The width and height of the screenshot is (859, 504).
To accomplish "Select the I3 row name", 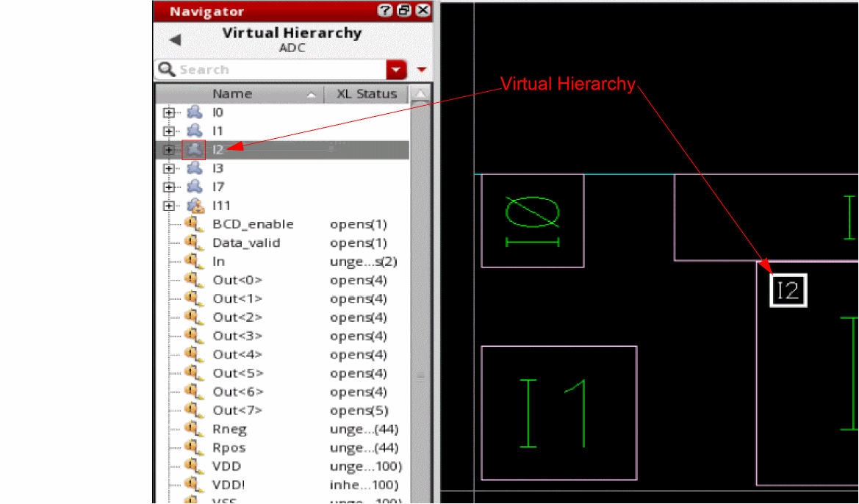I will [218, 169].
